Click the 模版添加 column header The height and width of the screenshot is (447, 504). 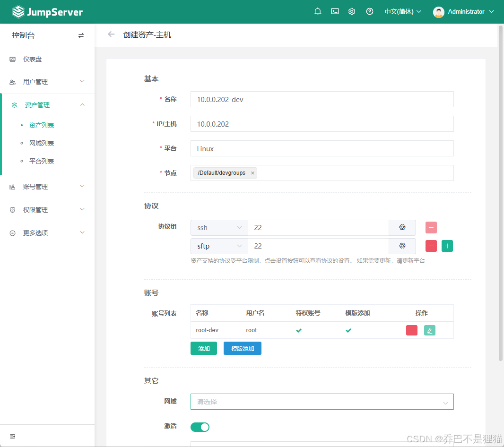pyautogui.click(x=357, y=313)
